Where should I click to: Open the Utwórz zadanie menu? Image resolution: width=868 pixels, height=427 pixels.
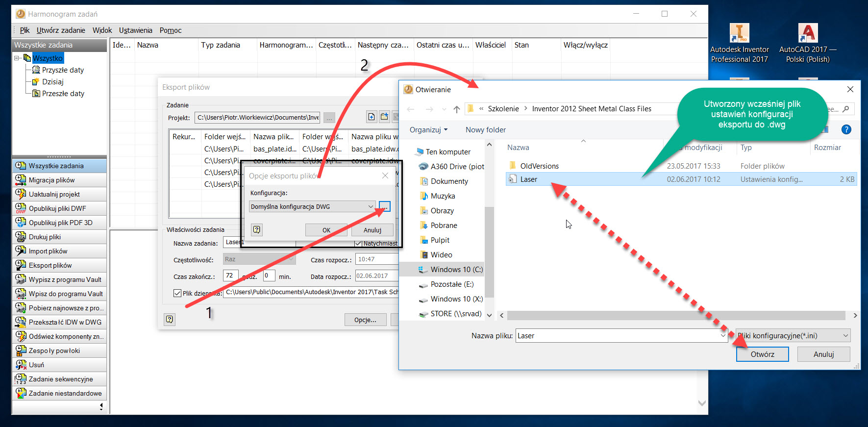(61, 30)
